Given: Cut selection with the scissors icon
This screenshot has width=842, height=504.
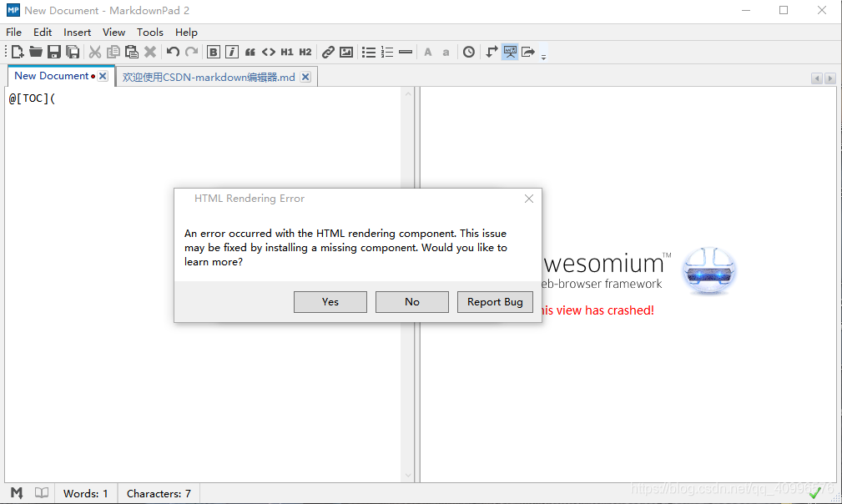Looking at the screenshot, I should 95,52.
